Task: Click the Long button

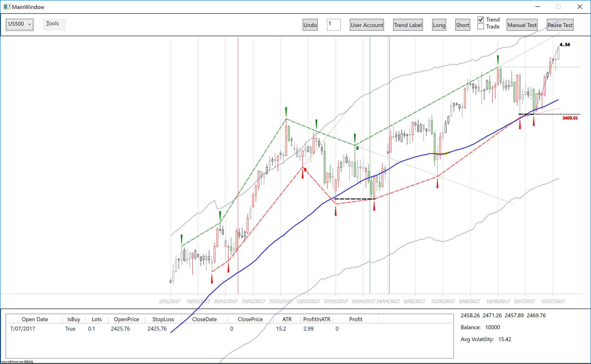Action: click(439, 25)
